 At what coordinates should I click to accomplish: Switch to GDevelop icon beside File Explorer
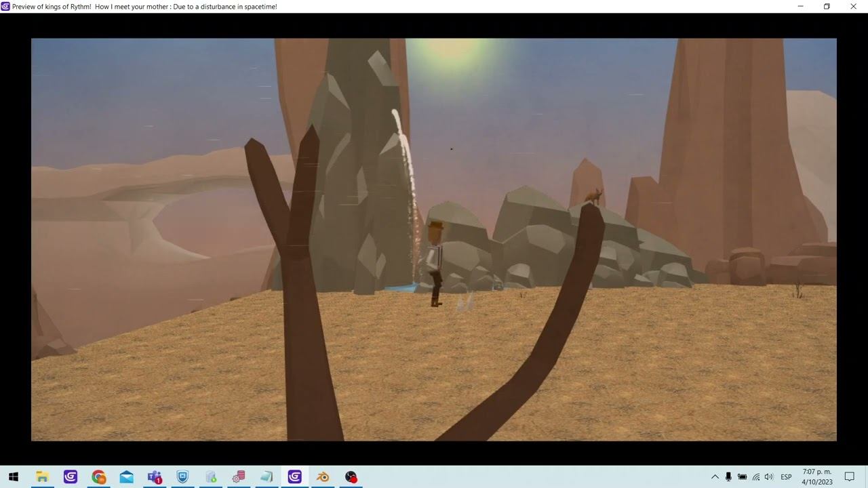pos(71,476)
